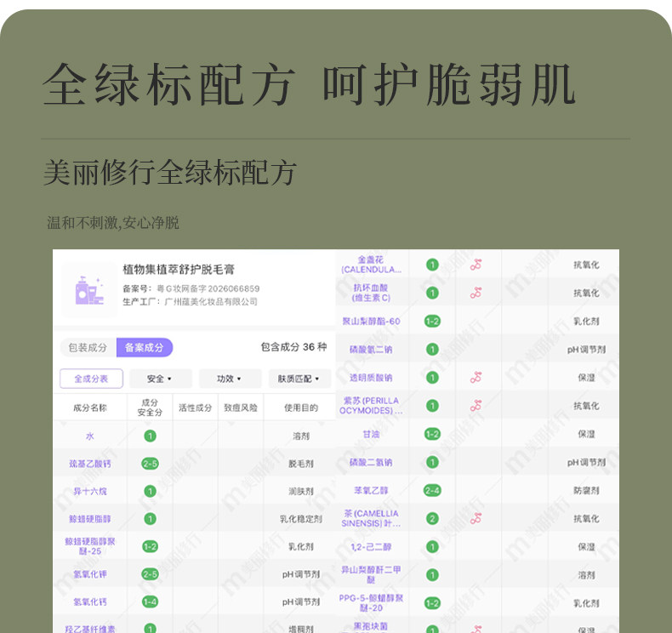
Task: Click the safety badge for 抗坏血酸
Action: coord(432,293)
